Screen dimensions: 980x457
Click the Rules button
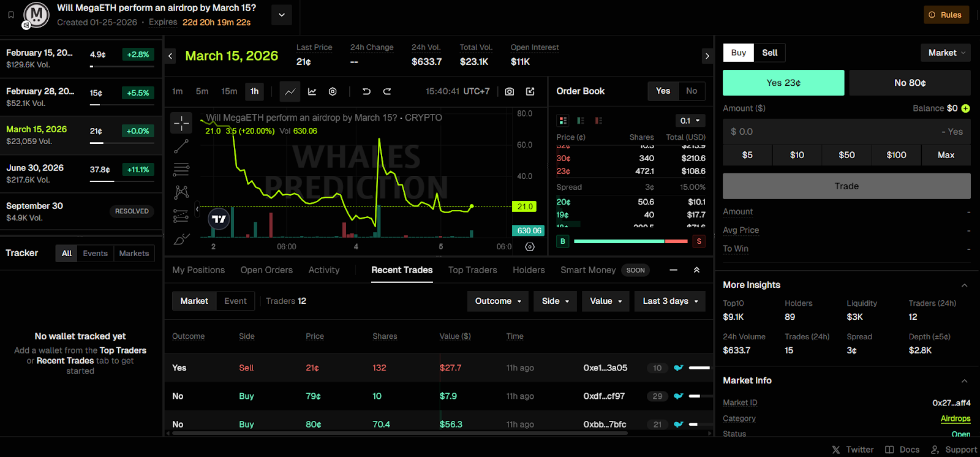946,15
